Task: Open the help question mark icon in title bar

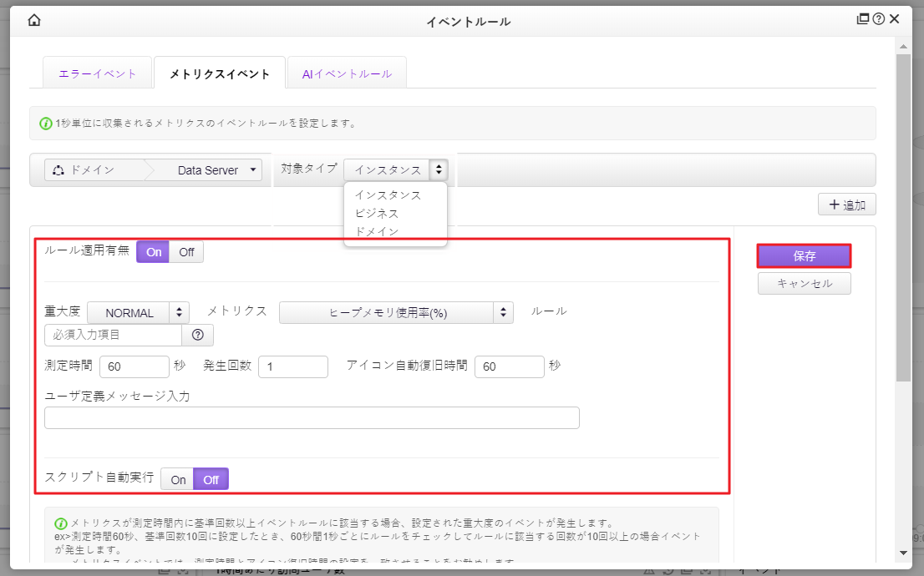Action: [x=878, y=20]
